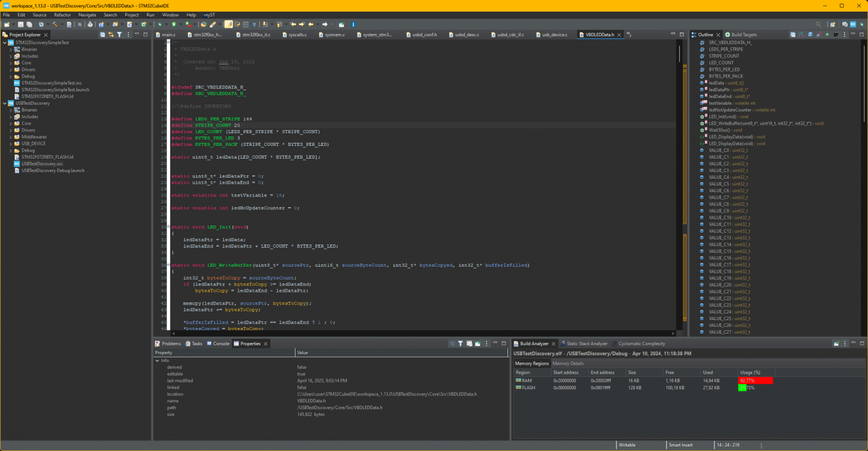Switch to the usbd_cdc_if.c editor tab

510,35
